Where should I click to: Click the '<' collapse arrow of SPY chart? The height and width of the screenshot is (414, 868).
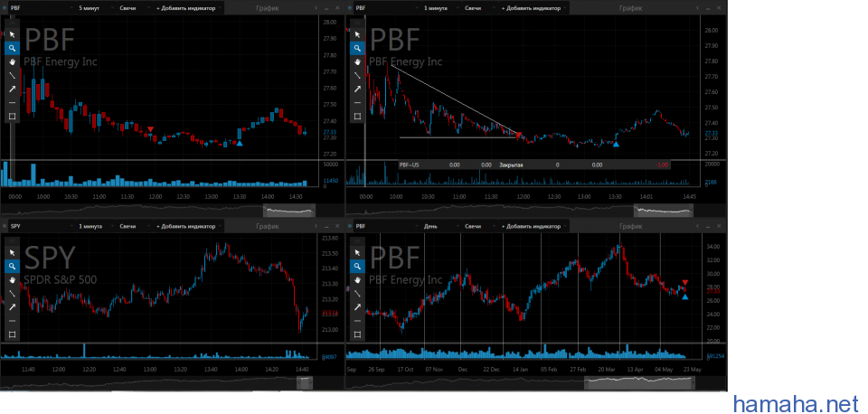pyautogui.click(x=316, y=226)
